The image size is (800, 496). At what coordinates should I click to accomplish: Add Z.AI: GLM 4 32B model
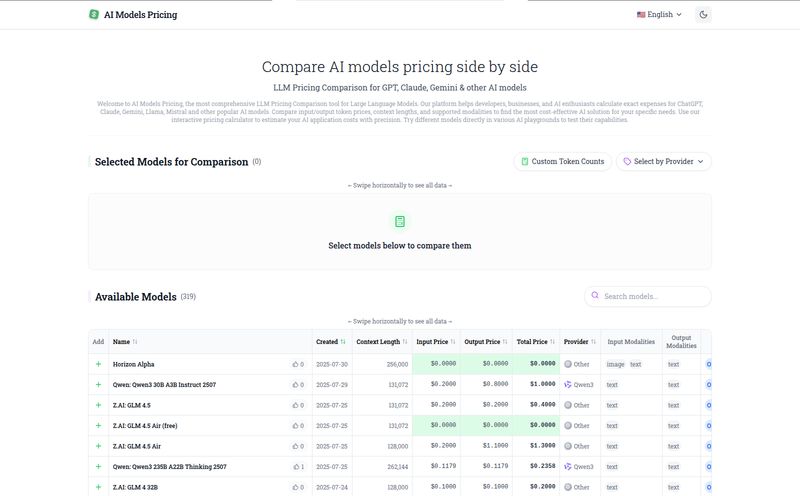coord(98,487)
